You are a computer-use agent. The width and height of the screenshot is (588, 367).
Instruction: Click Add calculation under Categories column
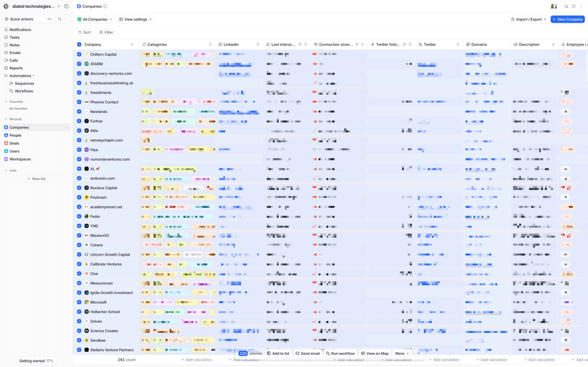197,360
